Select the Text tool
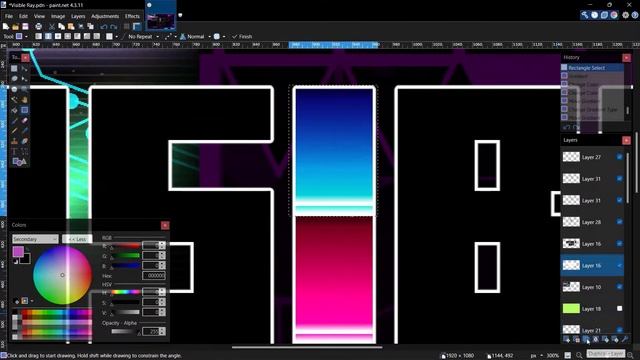The width and height of the screenshot is (640, 360). (x=14, y=152)
